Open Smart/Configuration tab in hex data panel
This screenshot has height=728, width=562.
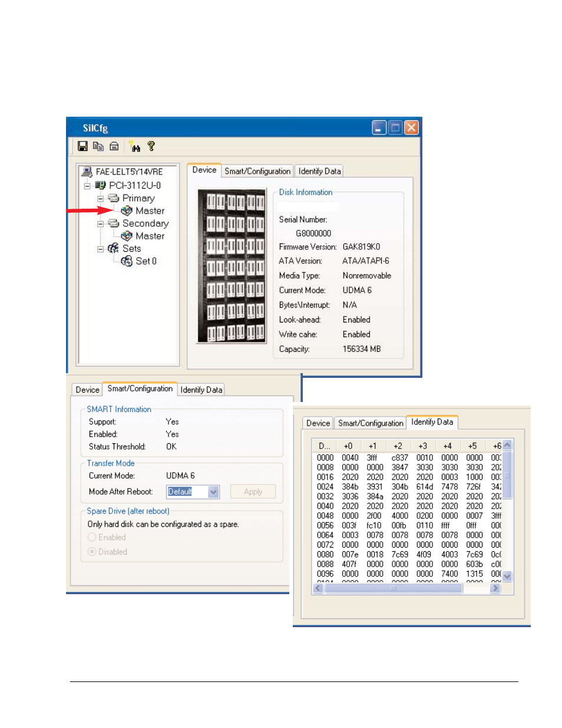click(x=371, y=423)
